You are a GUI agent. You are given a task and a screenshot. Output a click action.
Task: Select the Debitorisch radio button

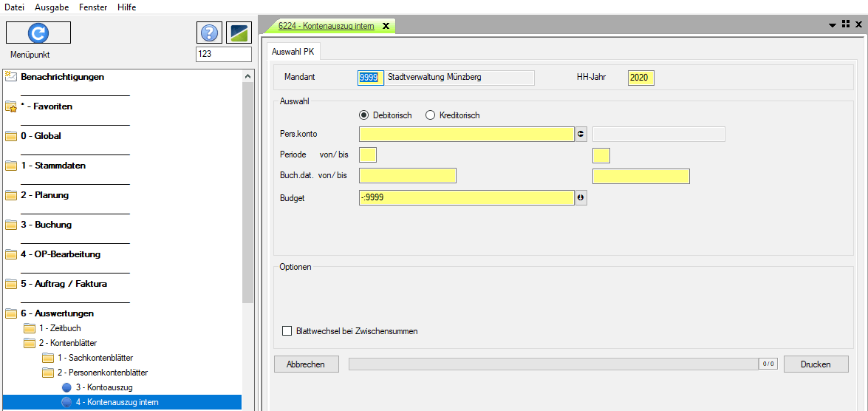(363, 115)
